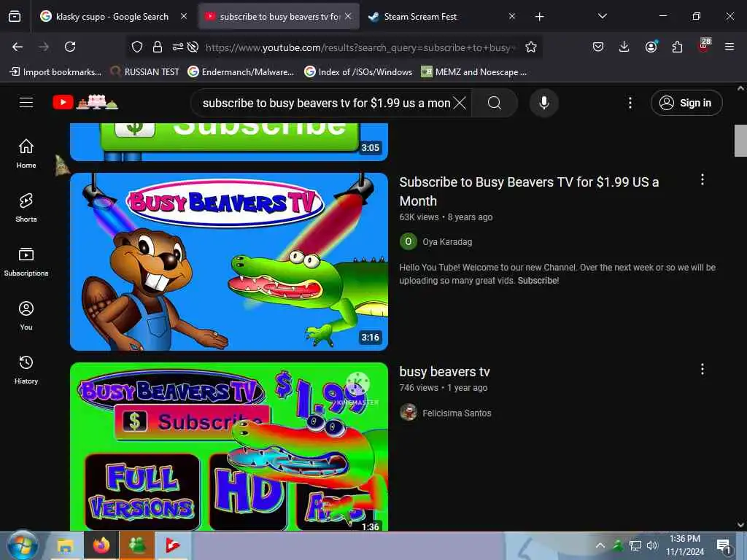The height and width of the screenshot is (560, 747).
Task: Open File Explorer from taskbar
Action: [65, 545]
